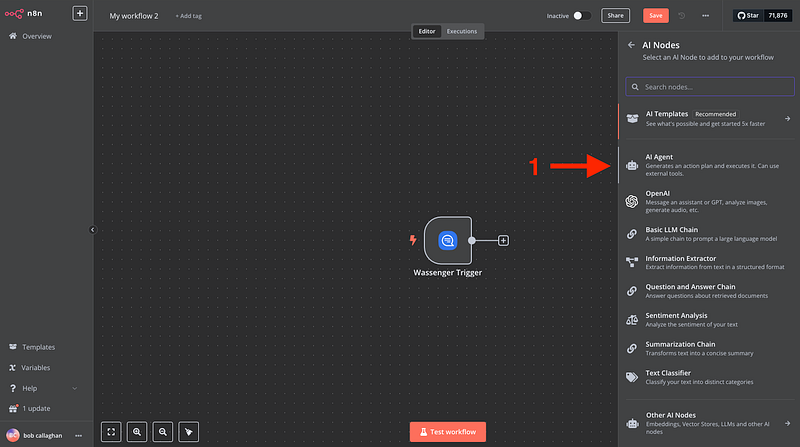Open the three-dots workflow options menu
This screenshot has width=800, height=447.
(706, 16)
